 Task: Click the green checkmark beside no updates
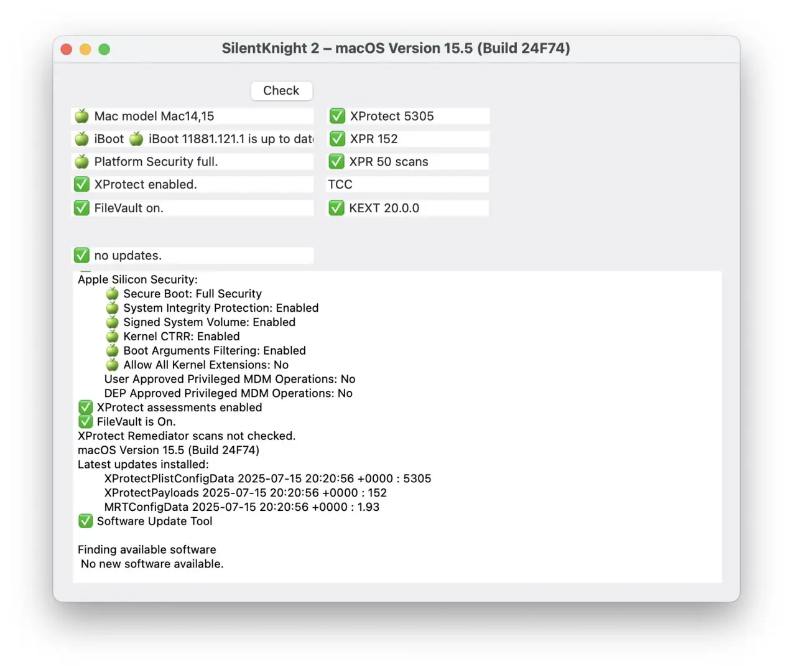point(81,255)
